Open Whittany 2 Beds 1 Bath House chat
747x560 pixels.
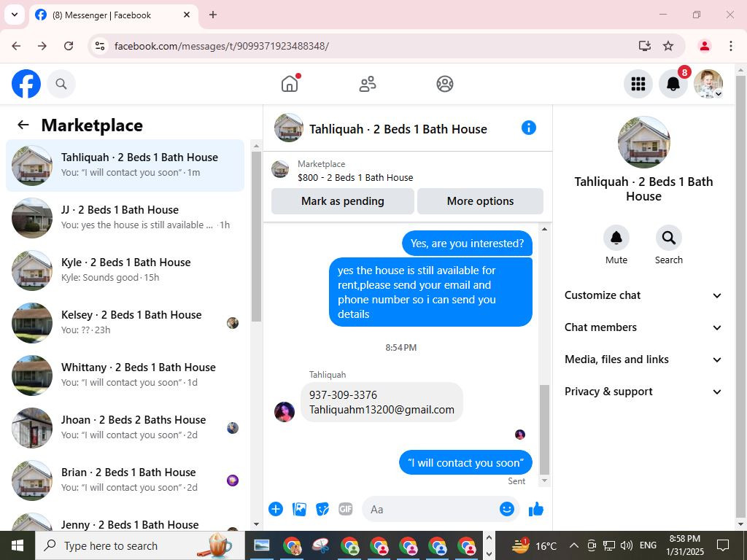pyautogui.click(x=125, y=375)
